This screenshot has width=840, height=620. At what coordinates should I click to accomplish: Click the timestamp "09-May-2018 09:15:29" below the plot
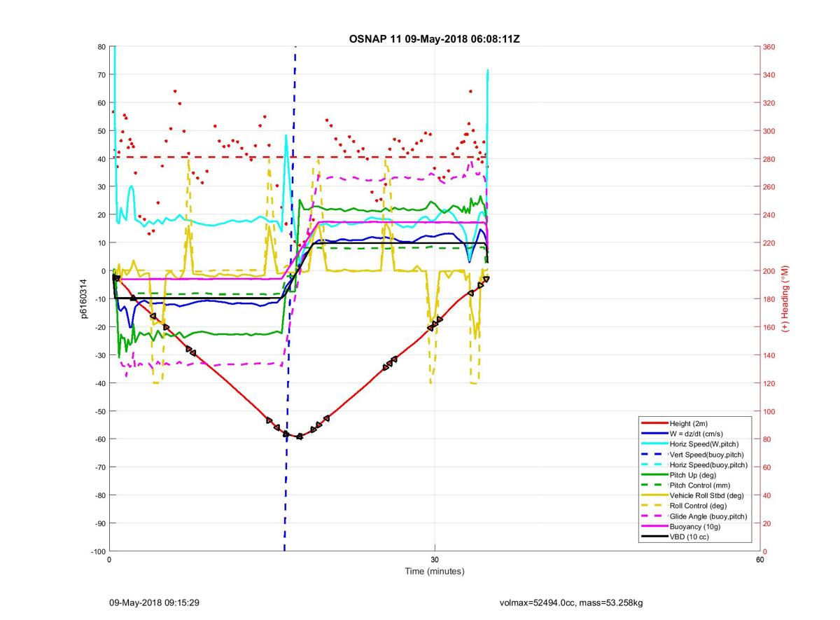click(154, 602)
